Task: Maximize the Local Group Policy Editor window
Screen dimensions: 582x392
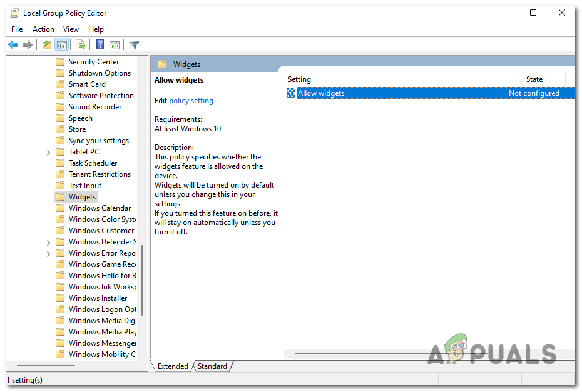Action: 533,13
